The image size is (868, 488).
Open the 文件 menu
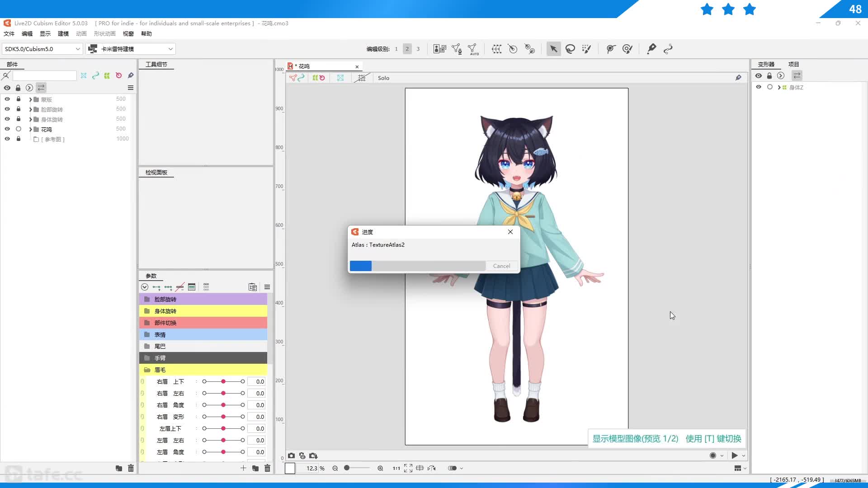pos(9,34)
